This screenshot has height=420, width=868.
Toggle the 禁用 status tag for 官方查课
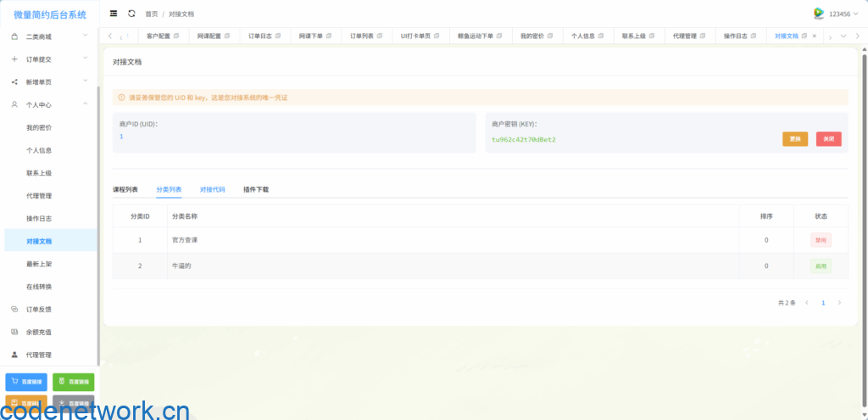click(x=820, y=240)
